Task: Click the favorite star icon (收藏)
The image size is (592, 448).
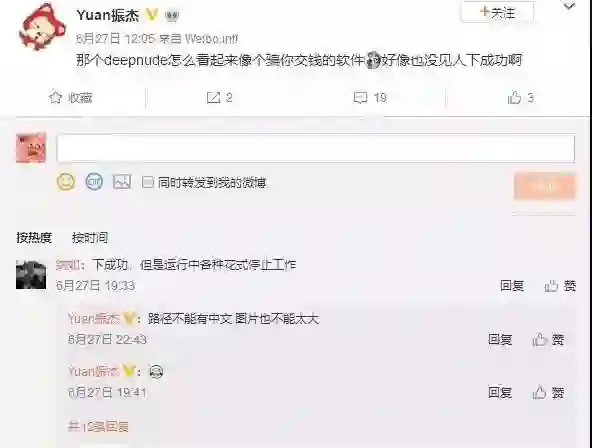Action: pyautogui.click(x=56, y=97)
